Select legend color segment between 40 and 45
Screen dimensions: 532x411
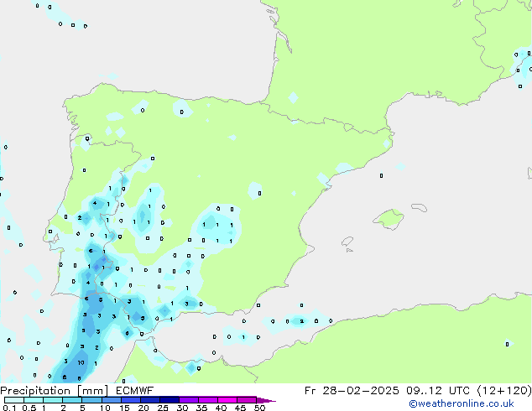pyautogui.click(x=227, y=400)
